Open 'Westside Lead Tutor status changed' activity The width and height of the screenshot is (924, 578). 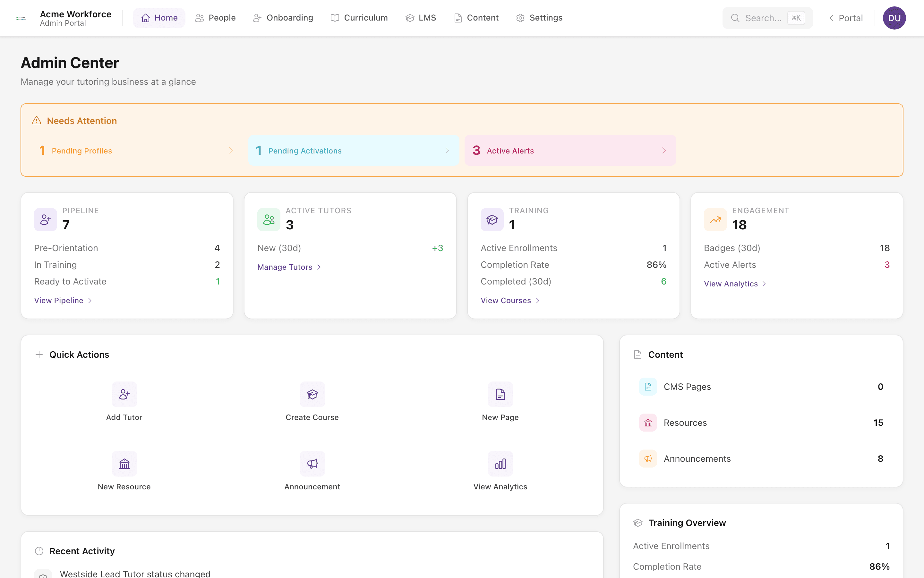pyautogui.click(x=135, y=574)
